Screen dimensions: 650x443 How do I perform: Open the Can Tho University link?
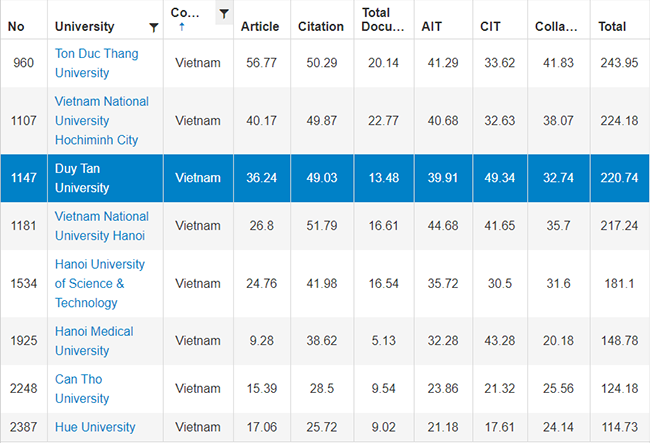pyautogui.click(x=81, y=388)
